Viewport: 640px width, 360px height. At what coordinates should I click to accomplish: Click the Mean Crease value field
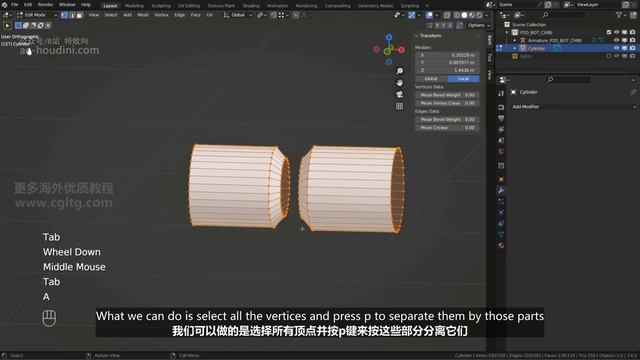coord(447,128)
